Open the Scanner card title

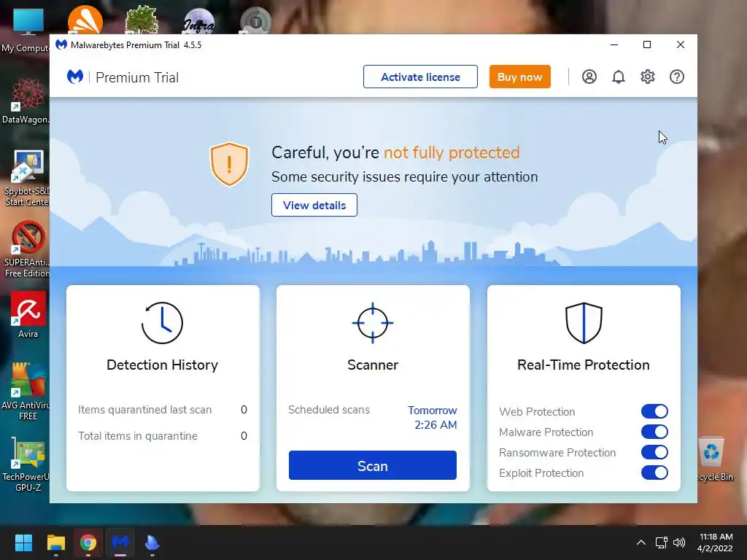[373, 365]
